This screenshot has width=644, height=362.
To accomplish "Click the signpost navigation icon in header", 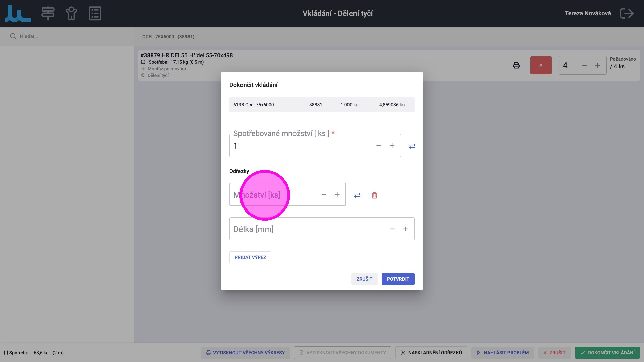I will (48, 13).
